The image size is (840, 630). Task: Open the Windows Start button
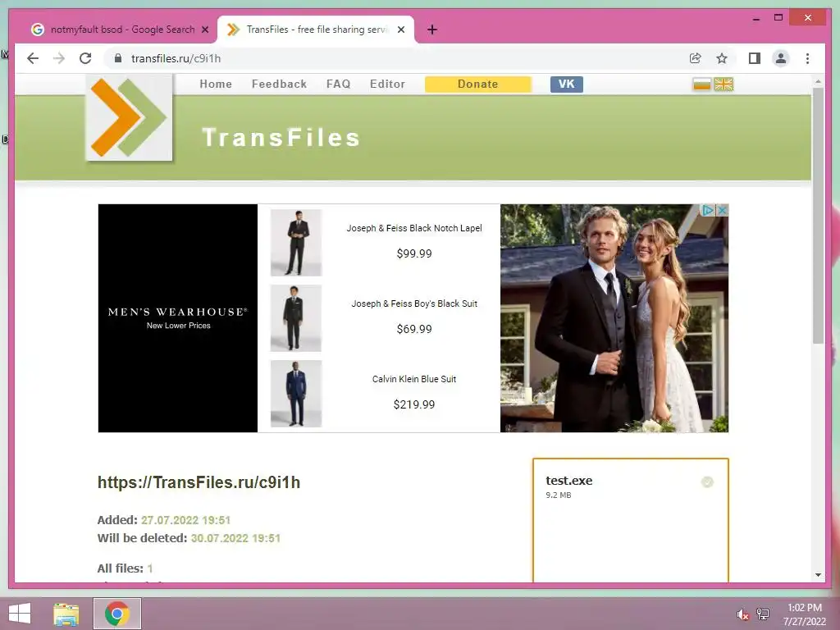coord(20,614)
